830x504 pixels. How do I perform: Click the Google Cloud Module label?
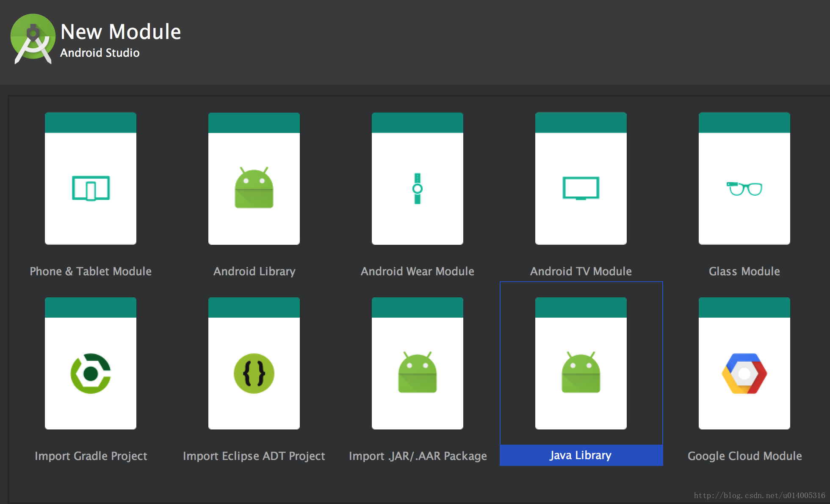point(744,456)
